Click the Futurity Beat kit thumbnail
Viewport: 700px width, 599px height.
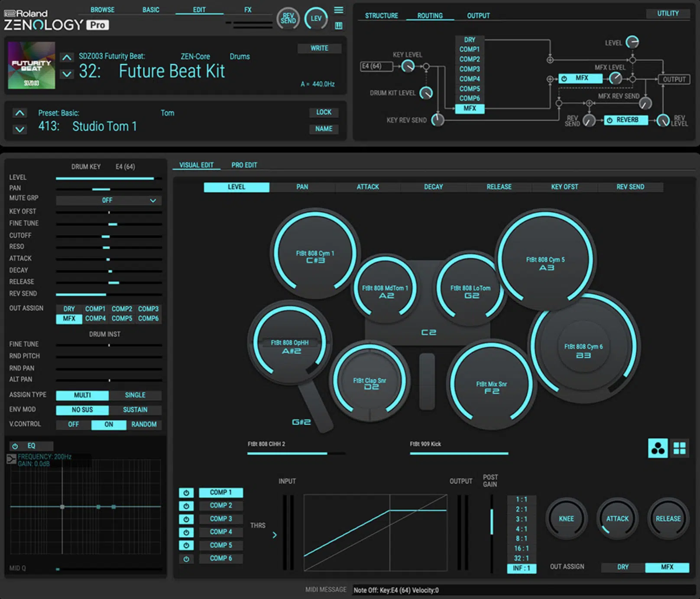coord(31,65)
